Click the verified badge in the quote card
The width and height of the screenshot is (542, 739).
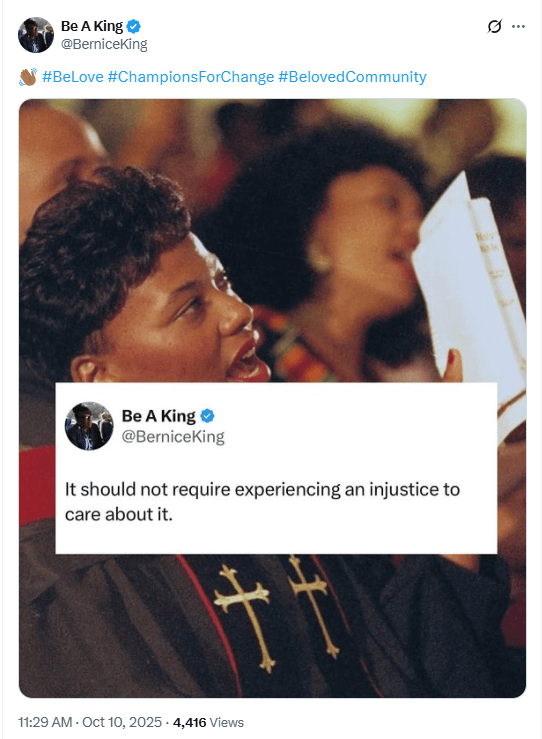[x=207, y=416]
